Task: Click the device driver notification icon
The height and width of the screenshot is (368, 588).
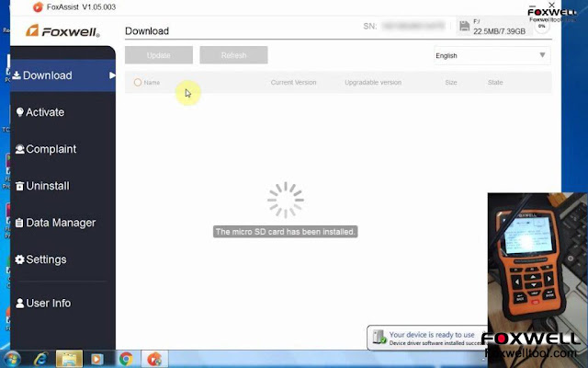Action: click(379, 337)
